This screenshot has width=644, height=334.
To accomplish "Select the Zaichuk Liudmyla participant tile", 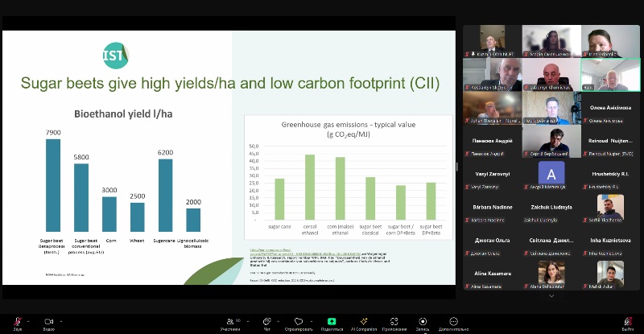I will pyautogui.click(x=551, y=208).
